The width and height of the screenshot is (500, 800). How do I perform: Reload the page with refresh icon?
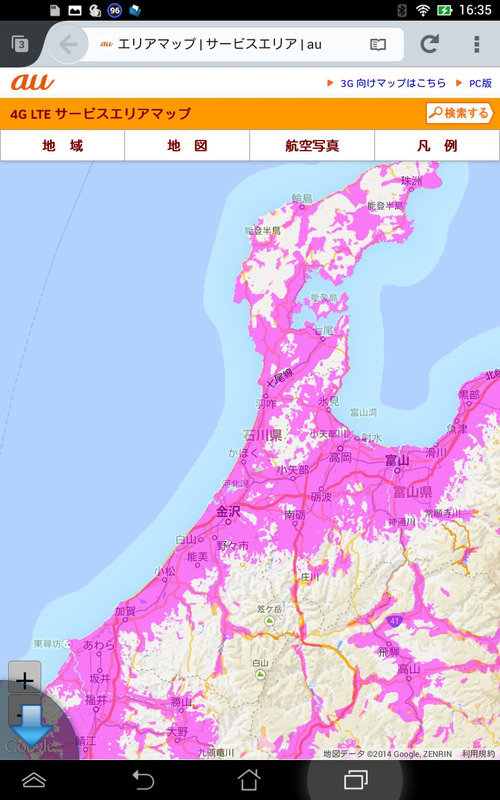(x=430, y=44)
